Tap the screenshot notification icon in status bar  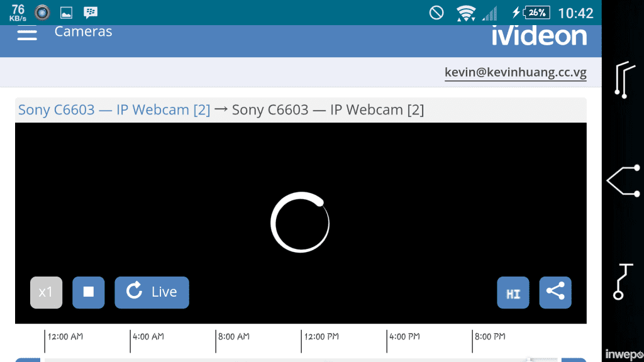coord(66,12)
